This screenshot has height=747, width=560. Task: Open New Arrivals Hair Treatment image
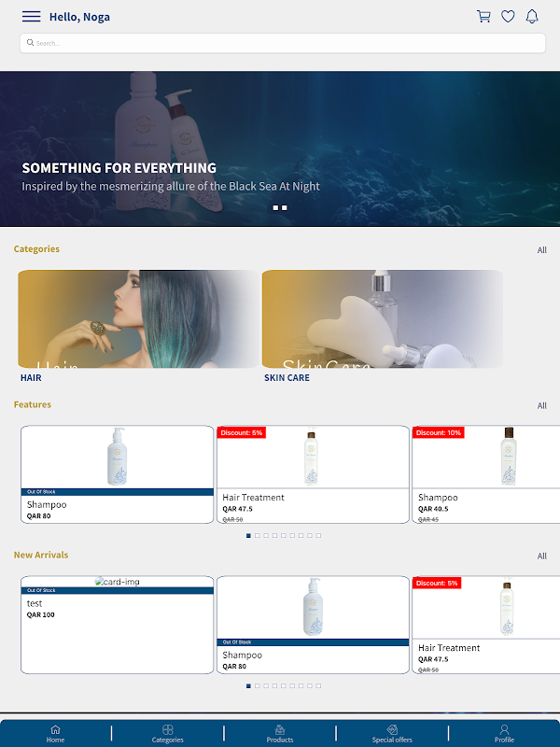click(507, 607)
